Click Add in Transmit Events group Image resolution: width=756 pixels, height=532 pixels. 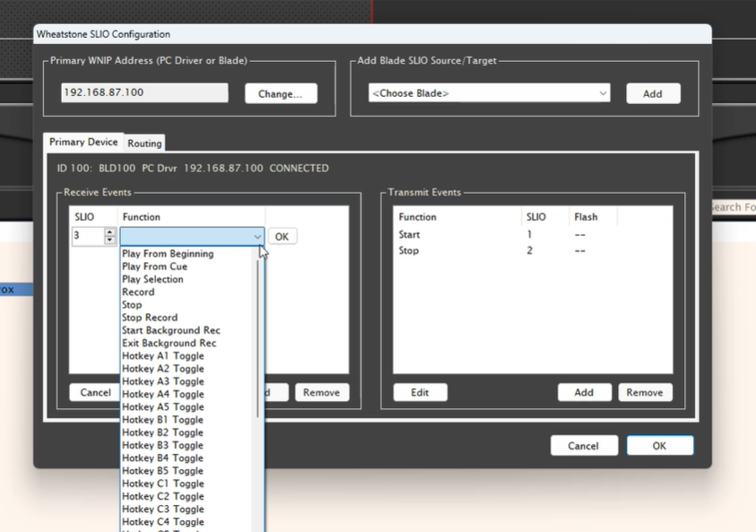[585, 393]
